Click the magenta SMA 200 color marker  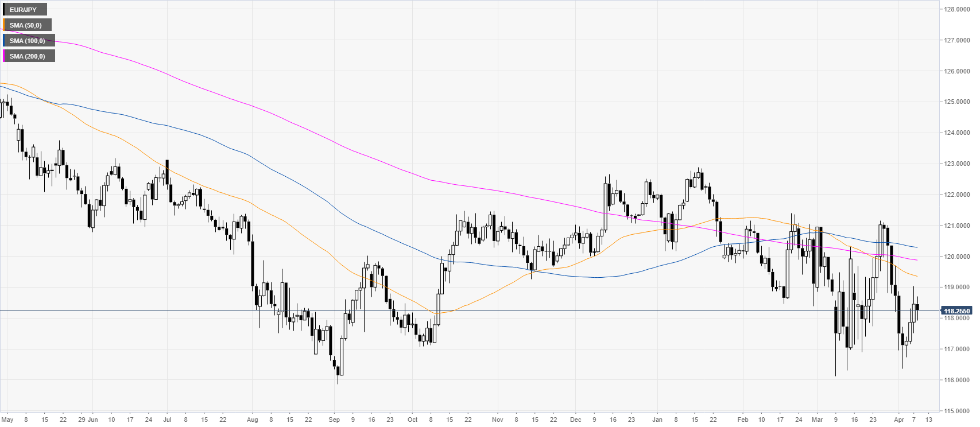4,56
